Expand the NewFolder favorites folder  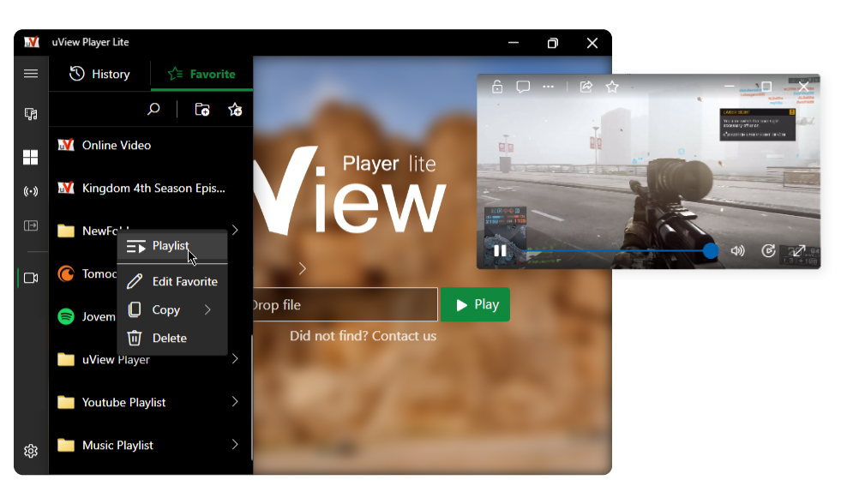coord(235,230)
